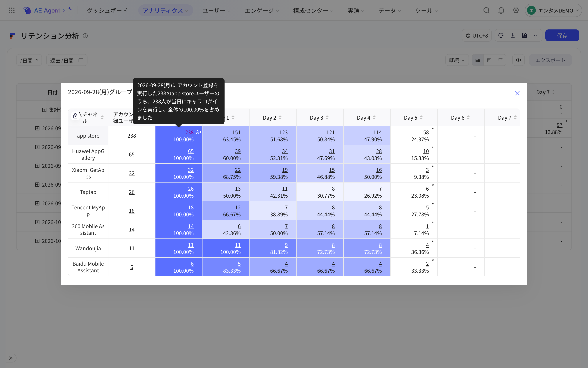Expand the sidebar with double chevron
The height and width of the screenshot is (368, 588).
[11, 358]
